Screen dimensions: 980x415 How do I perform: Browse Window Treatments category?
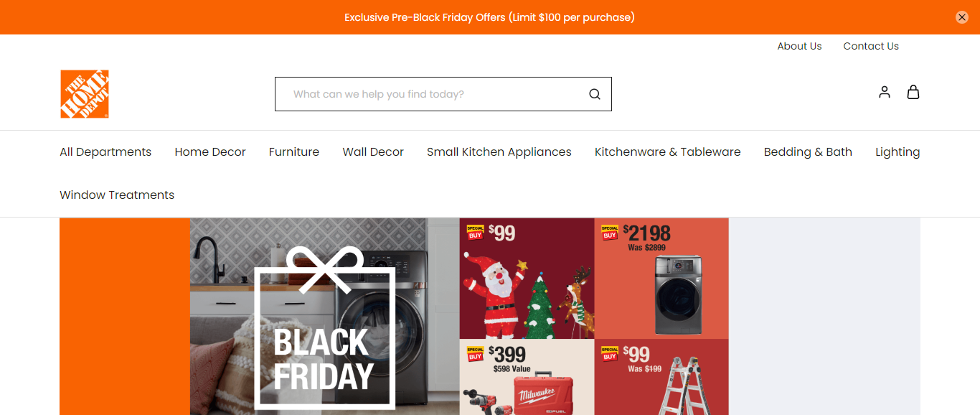coord(117,195)
